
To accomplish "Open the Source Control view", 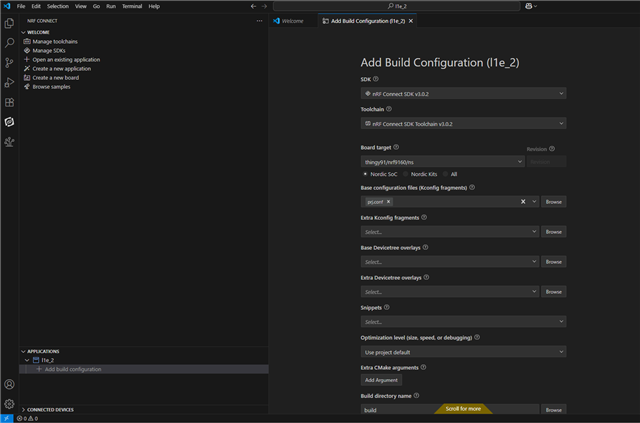I will click(x=9, y=62).
